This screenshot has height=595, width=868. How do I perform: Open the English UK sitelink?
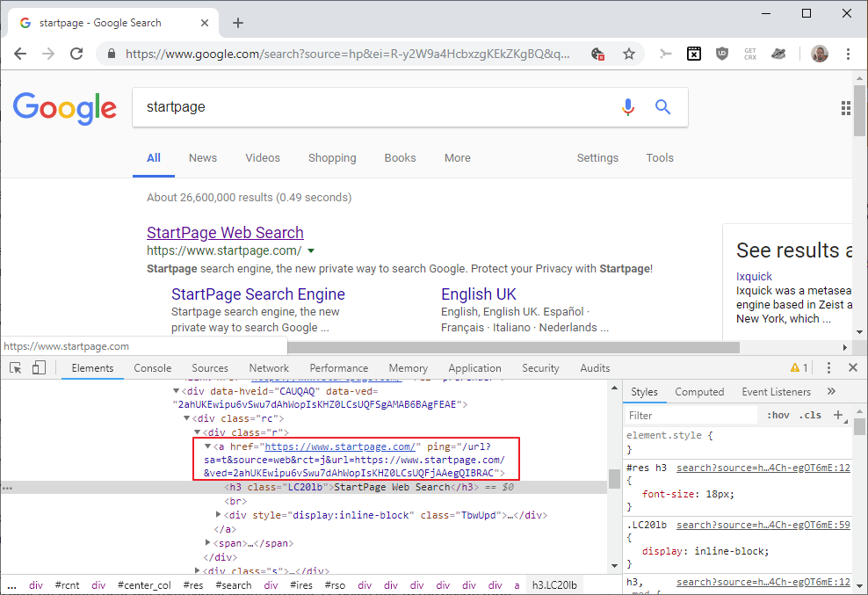(x=478, y=294)
